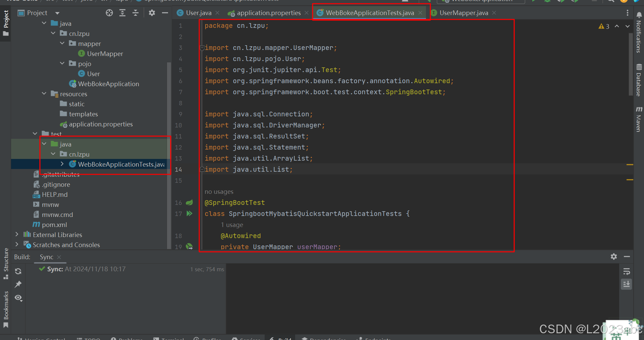The width and height of the screenshot is (644, 340).
Task: Click the Sync reload icon in Build panel
Action: [18, 271]
